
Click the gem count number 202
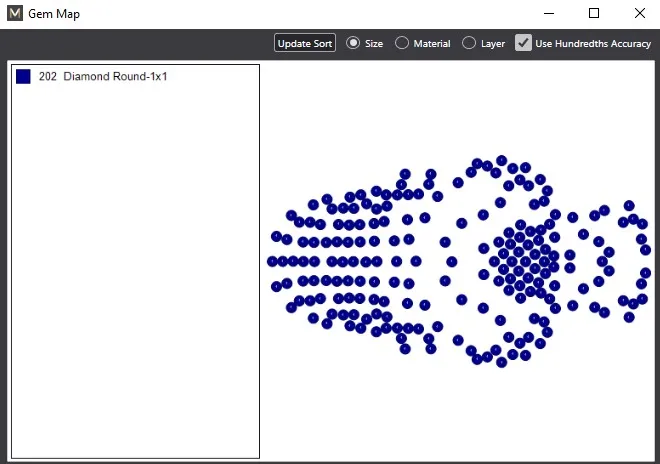[x=47, y=77]
